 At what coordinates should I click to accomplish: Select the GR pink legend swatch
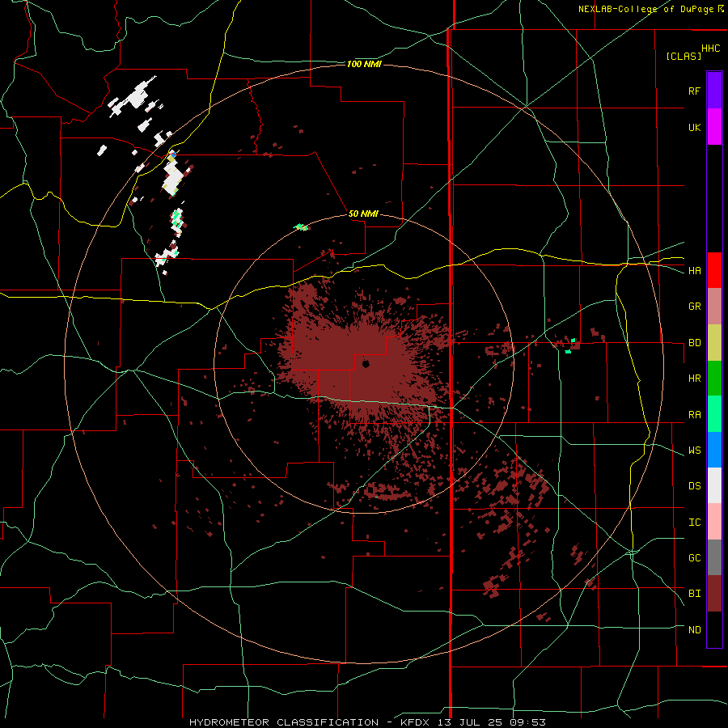point(714,307)
